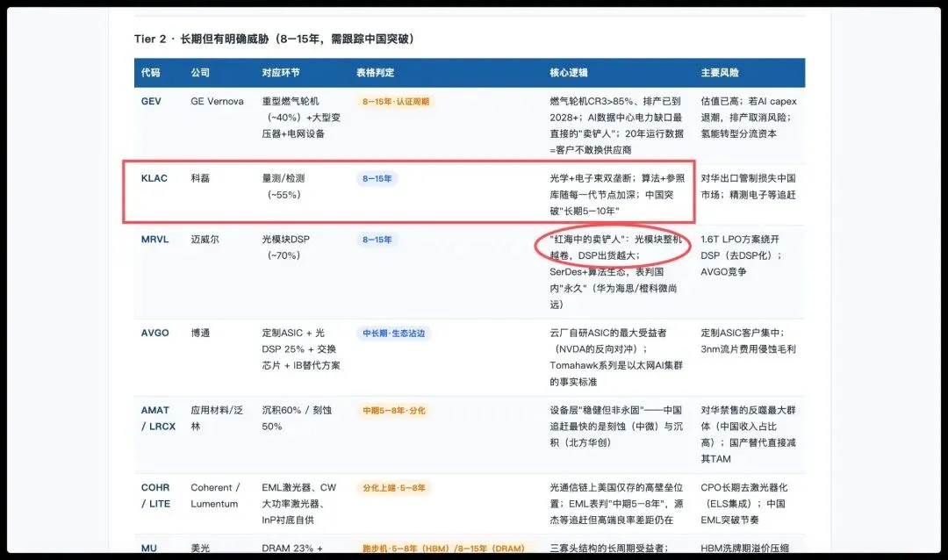948x560 pixels.
Task: Click the 重型燃气轮机 segment cell
Action: point(301,118)
